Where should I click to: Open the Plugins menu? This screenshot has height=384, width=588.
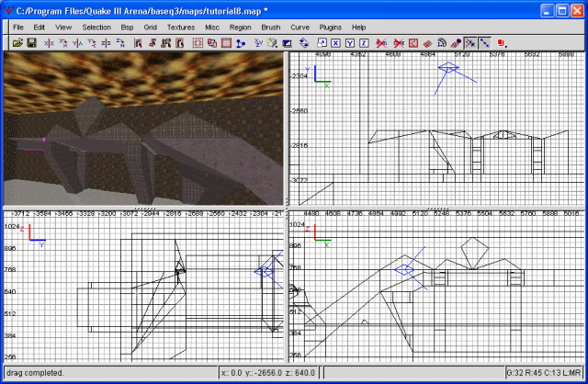[x=331, y=28]
